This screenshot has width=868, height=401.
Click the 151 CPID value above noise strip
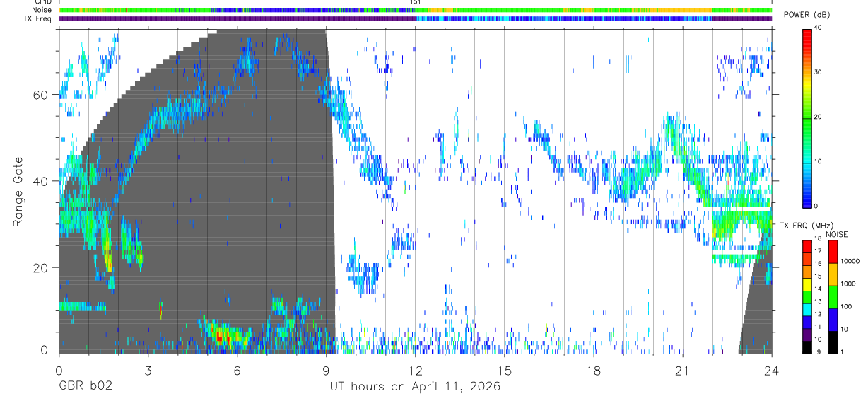tap(416, 3)
